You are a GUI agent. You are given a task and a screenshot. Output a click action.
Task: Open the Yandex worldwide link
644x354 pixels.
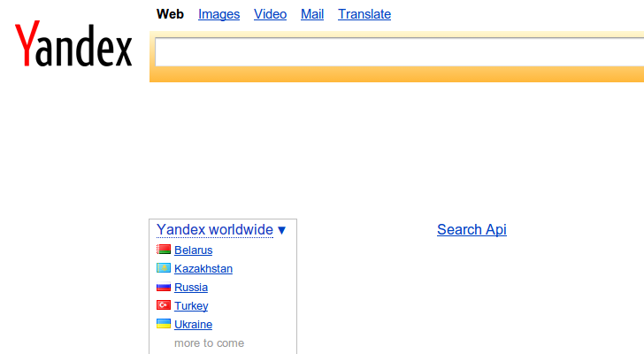(214, 230)
